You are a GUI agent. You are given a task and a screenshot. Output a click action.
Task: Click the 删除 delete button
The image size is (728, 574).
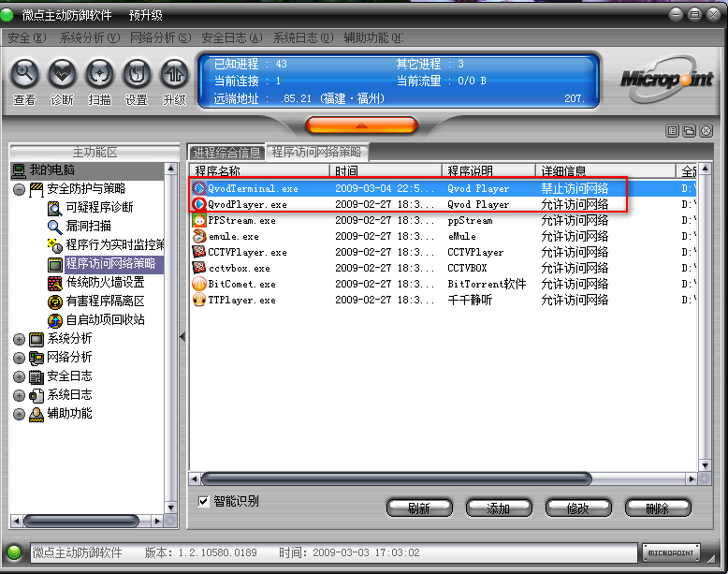[658, 508]
